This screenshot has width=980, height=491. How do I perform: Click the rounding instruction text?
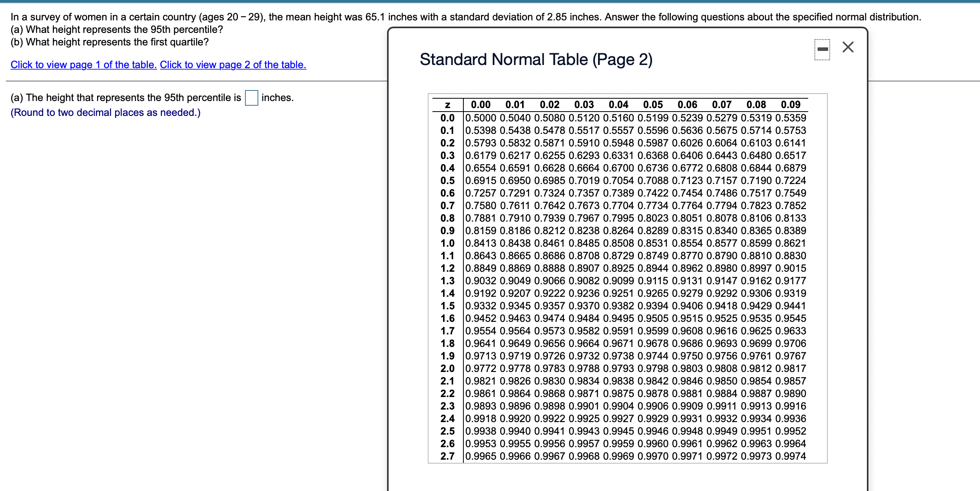tap(106, 112)
